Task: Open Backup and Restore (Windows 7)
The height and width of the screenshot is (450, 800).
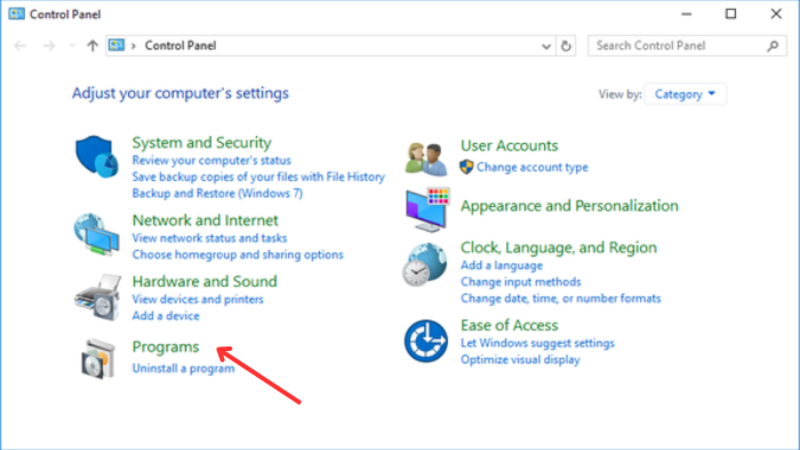Action: (x=217, y=193)
